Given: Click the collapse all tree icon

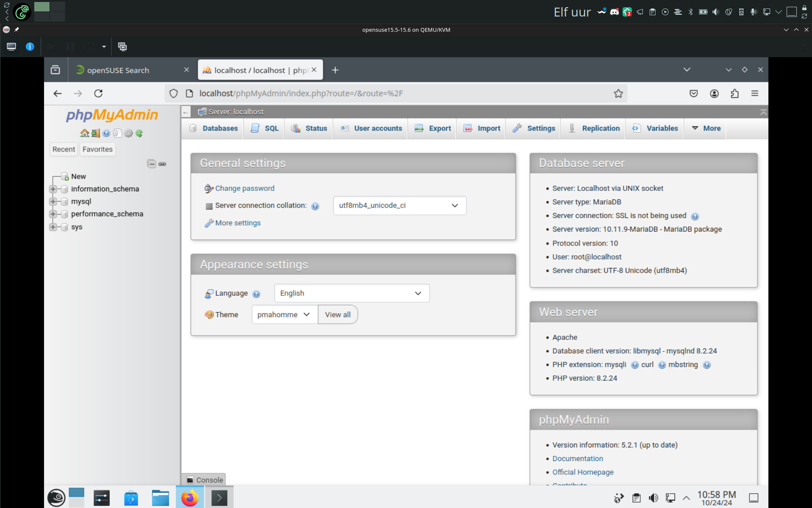Looking at the screenshot, I should click(x=151, y=164).
